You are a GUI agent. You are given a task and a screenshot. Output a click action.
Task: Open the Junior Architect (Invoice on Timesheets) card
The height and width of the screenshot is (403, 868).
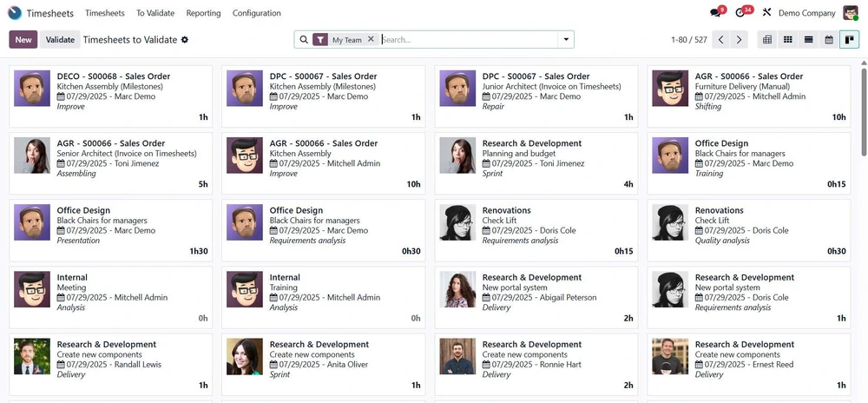(x=536, y=96)
